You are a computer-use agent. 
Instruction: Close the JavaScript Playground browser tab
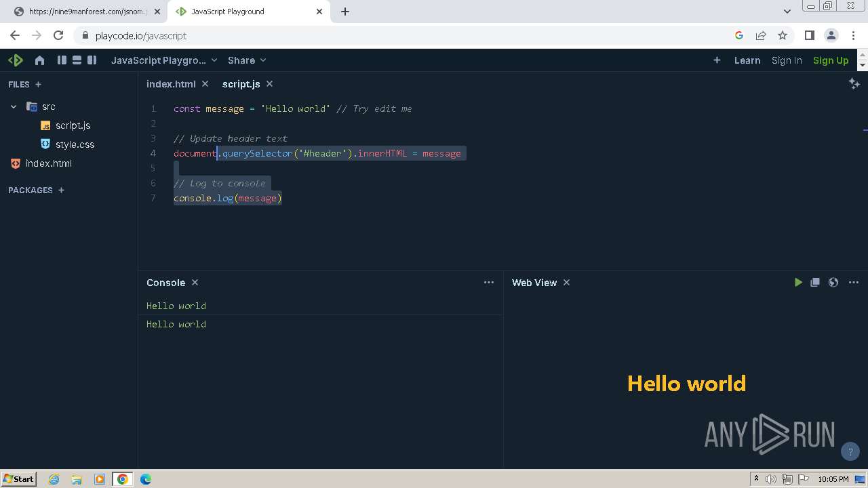(320, 12)
